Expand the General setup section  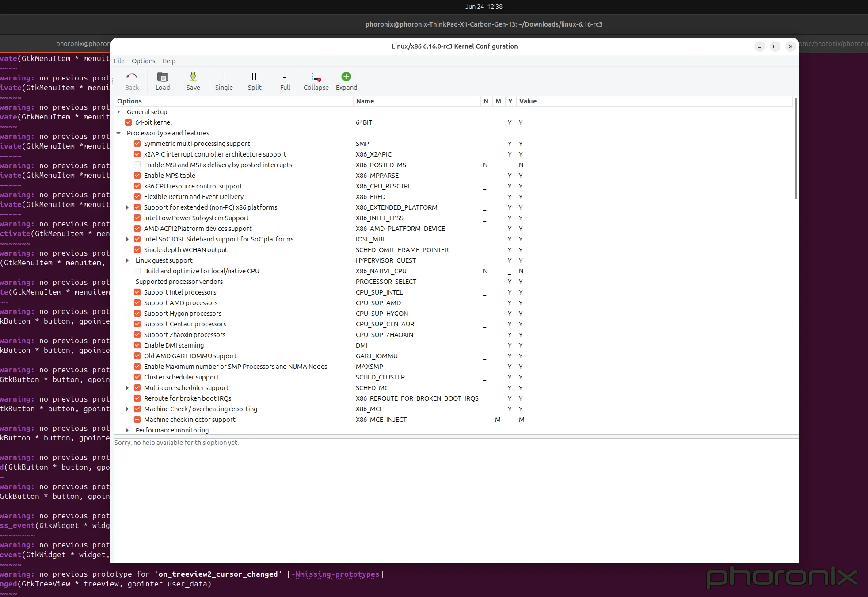pyautogui.click(x=118, y=111)
